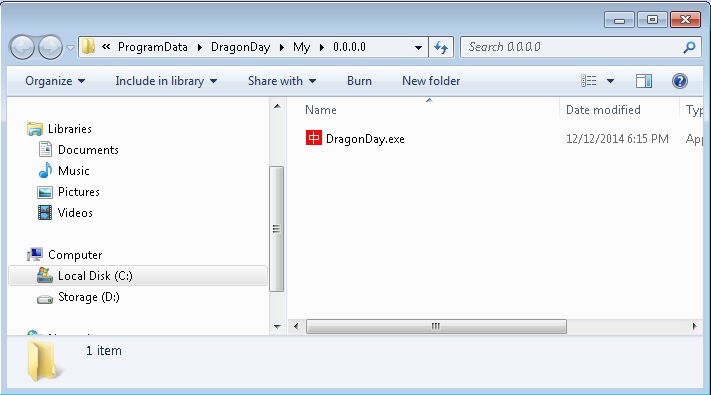
Task: Select Libraries in navigation pane
Action: [x=70, y=129]
